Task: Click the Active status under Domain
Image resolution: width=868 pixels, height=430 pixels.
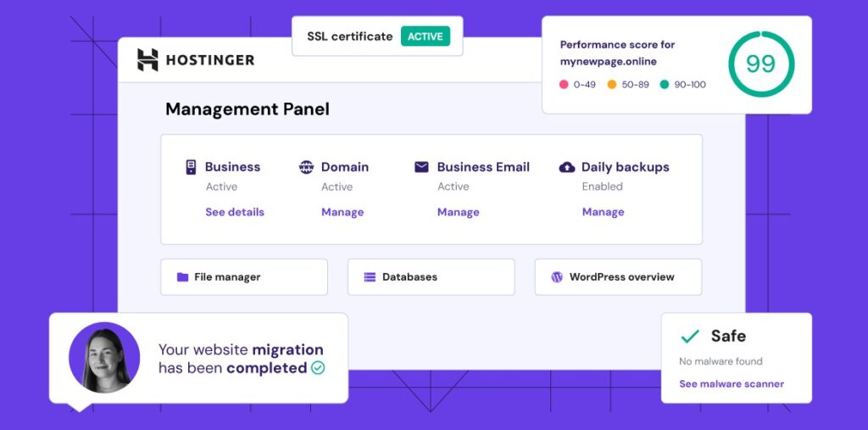Action: click(337, 187)
